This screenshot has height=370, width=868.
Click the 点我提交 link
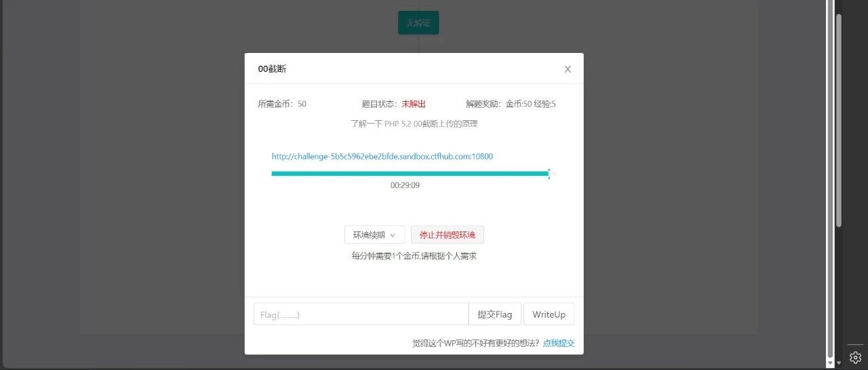pyautogui.click(x=559, y=344)
